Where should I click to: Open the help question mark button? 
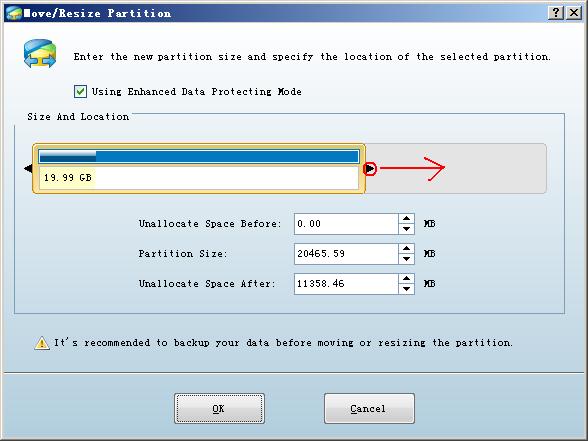[x=556, y=13]
